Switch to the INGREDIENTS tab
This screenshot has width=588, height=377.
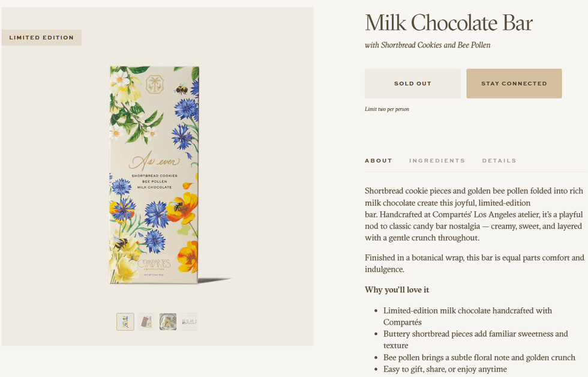coord(437,160)
